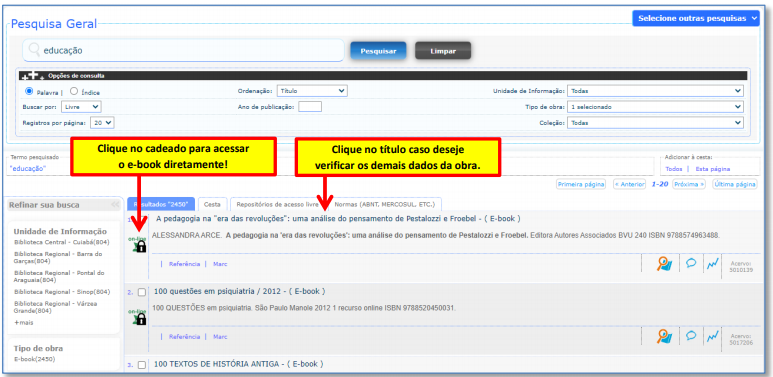
Task: Open title A pedagogia na era das revoluções
Action: [x=338, y=218]
